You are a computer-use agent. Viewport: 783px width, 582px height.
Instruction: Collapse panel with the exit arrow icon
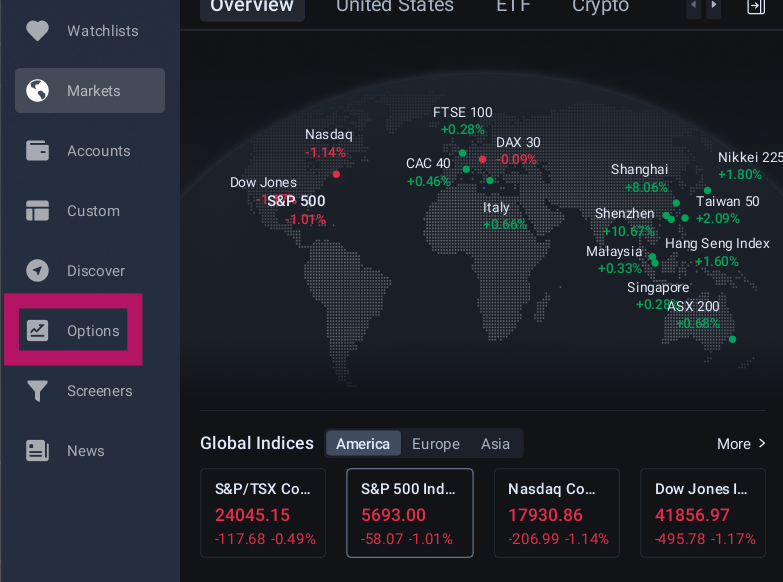click(756, 6)
